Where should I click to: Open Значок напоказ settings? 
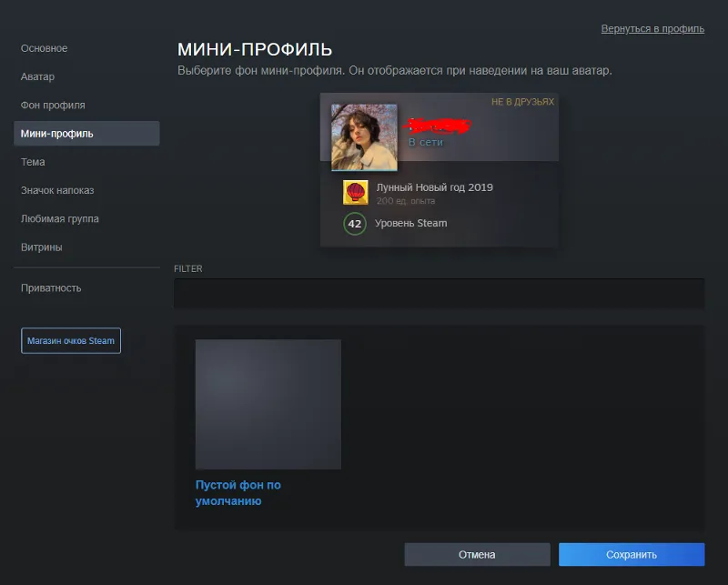tap(57, 190)
